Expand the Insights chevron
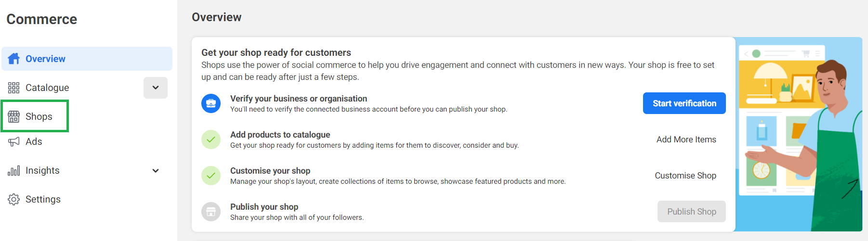Screen dimensions: 868x241 (x=156, y=170)
